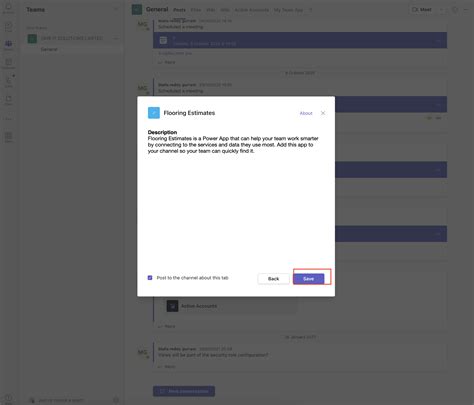Image resolution: width=474 pixels, height=405 pixels.
Task: Open more options for the team row
Action: pos(116,38)
